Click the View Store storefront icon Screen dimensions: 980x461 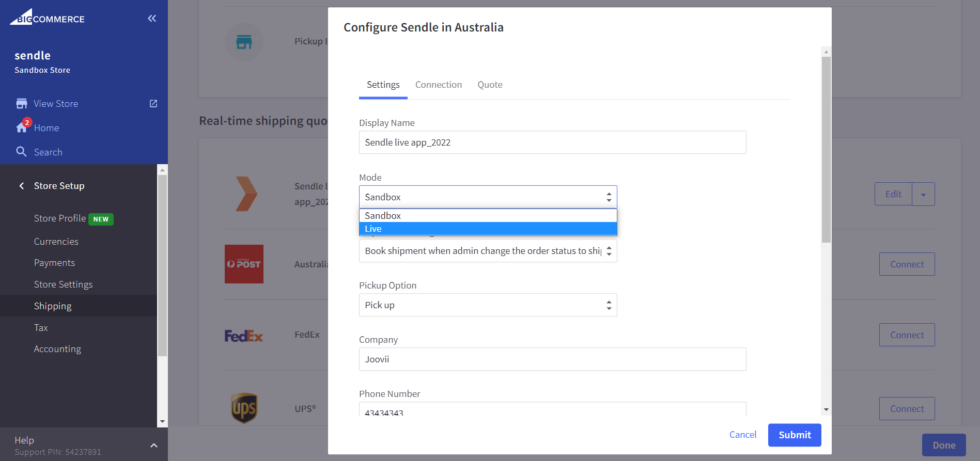(22, 104)
